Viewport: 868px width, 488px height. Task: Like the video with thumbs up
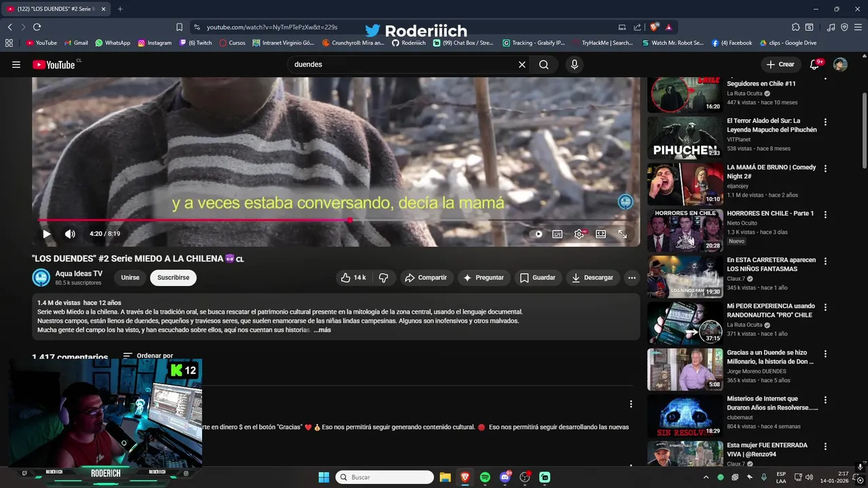[x=354, y=277]
